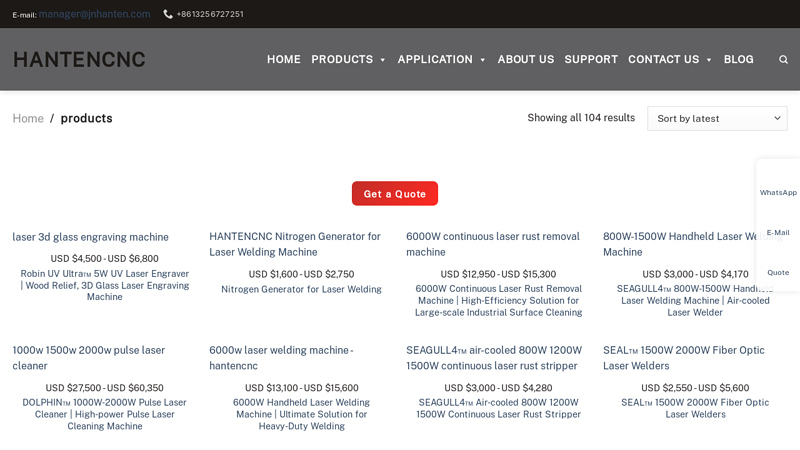Open E-Mail from side panel
Viewport: 800px width, 450px height.
pos(778,233)
